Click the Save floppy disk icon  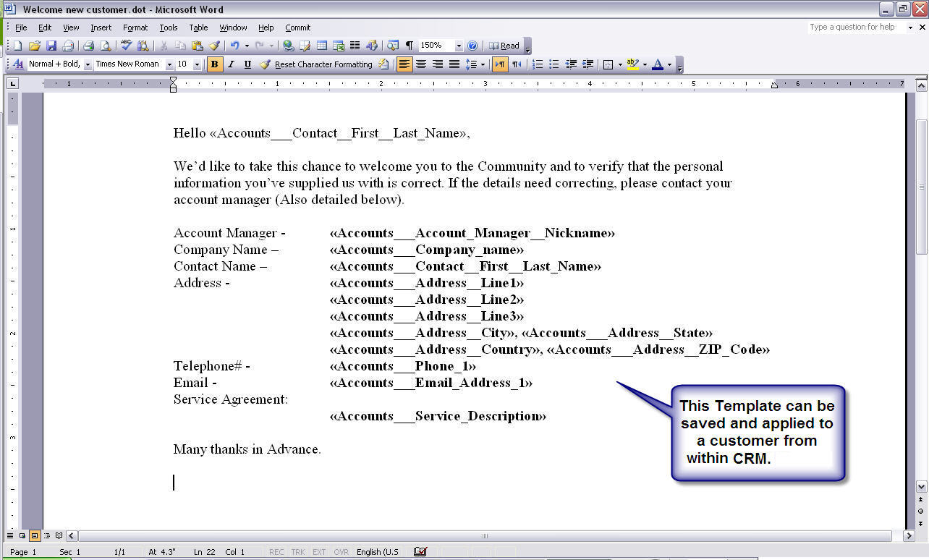[51, 46]
